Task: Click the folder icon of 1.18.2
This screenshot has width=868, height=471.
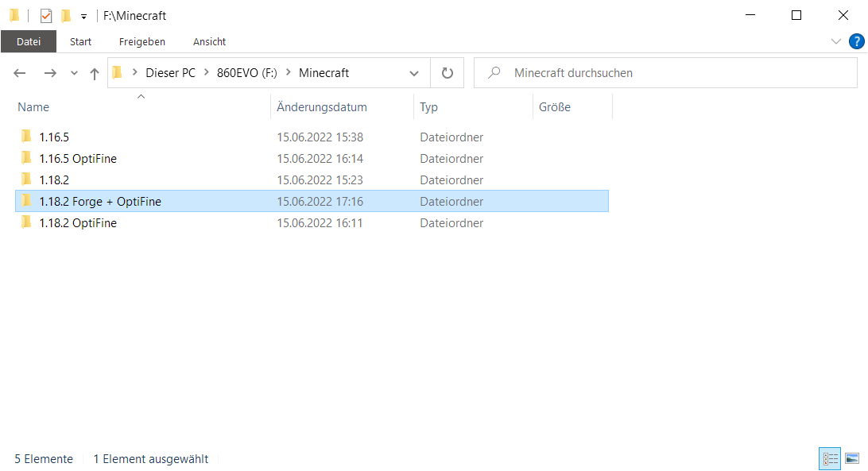Action: pos(26,180)
